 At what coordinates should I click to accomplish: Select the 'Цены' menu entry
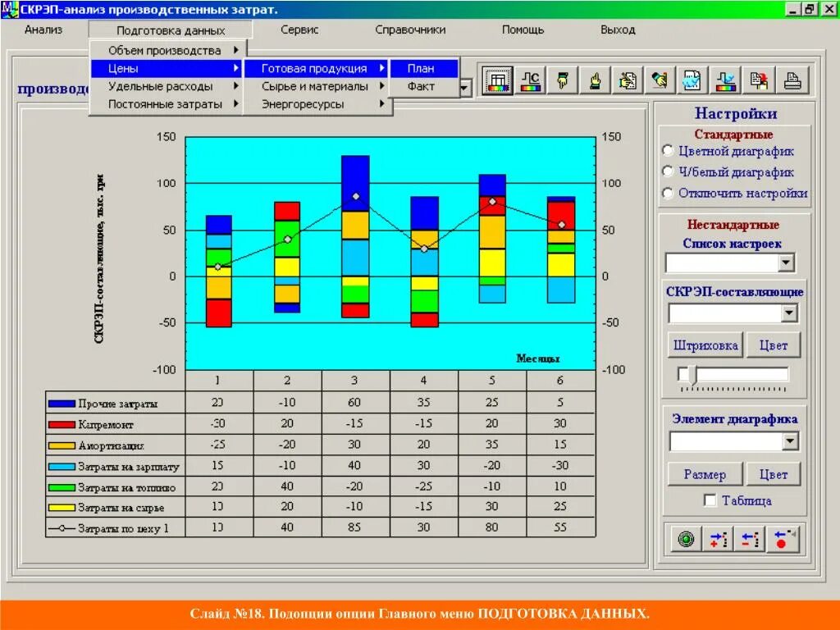(x=167, y=69)
